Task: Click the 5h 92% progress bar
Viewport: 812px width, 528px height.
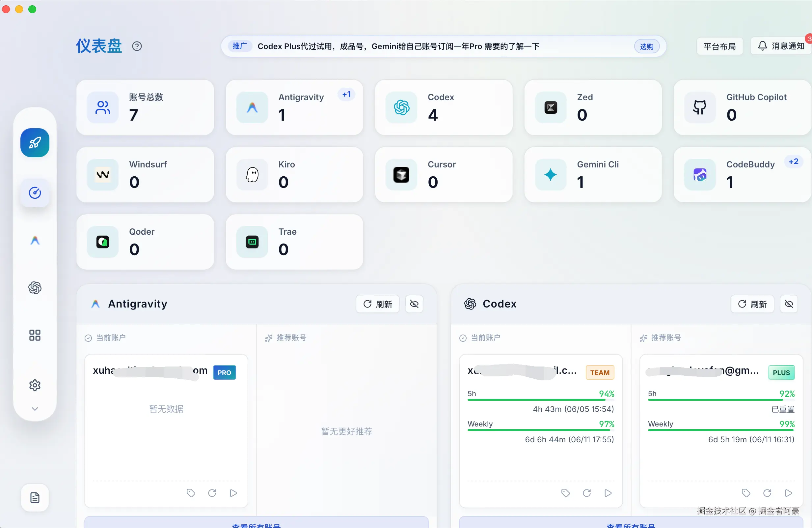Action: (721, 399)
